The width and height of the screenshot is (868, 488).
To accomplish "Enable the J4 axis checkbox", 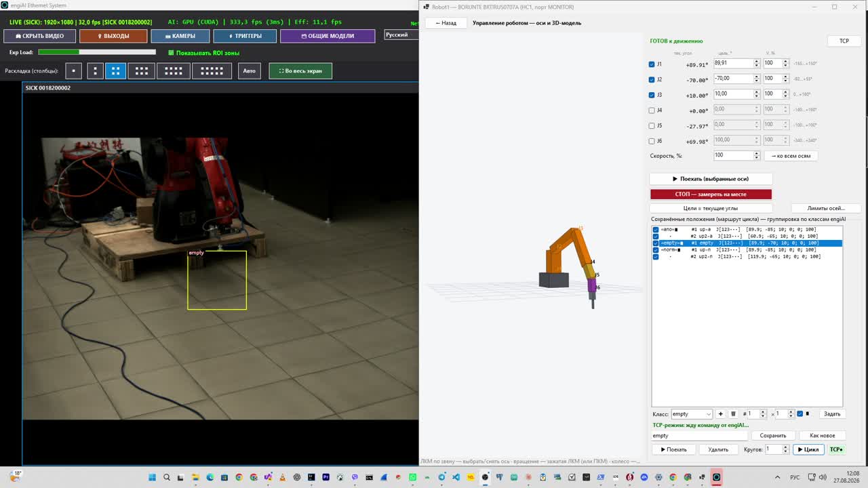I will pos(652,110).
